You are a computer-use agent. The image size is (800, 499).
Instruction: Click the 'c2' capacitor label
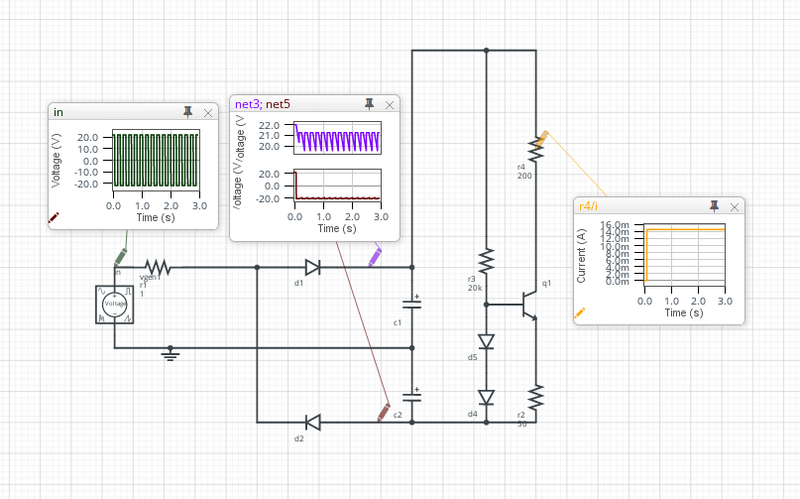pyautogui.click(x=397, y=415)
